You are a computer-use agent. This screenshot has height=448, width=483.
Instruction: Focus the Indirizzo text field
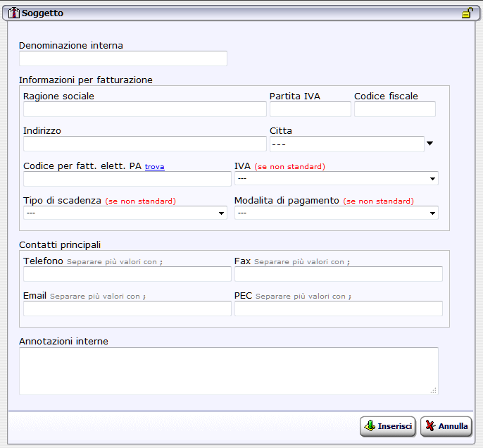144,144
